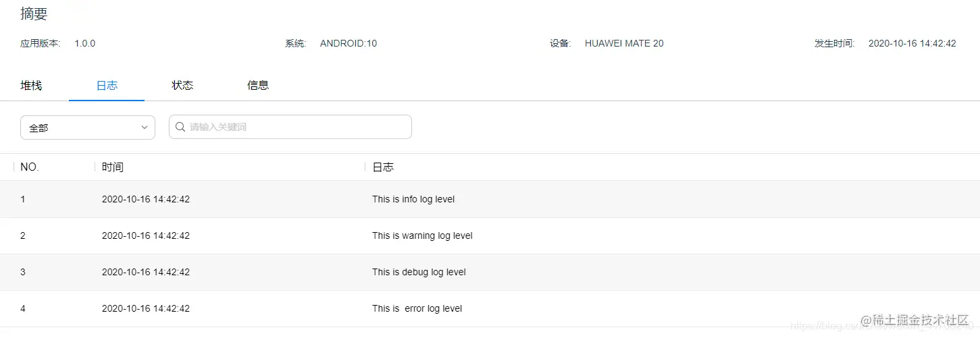Select the 日志 tab

107,85
